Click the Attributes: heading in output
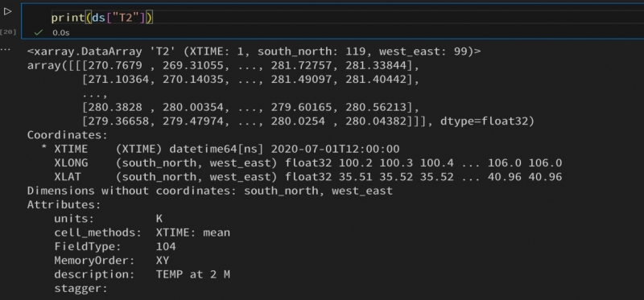The height and width of the screenshot is (300, 644). [64, 204]
